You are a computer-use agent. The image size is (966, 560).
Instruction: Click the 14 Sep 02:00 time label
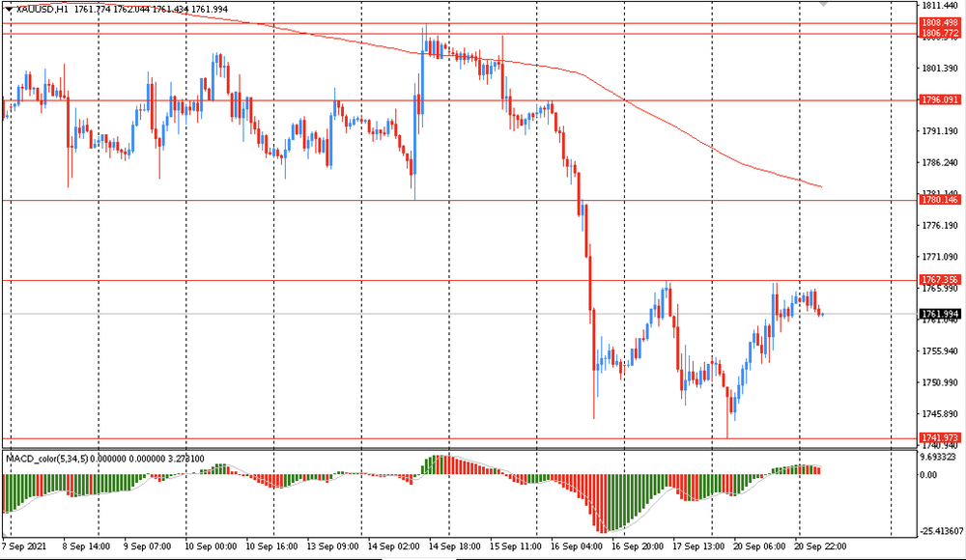[394, 546]
